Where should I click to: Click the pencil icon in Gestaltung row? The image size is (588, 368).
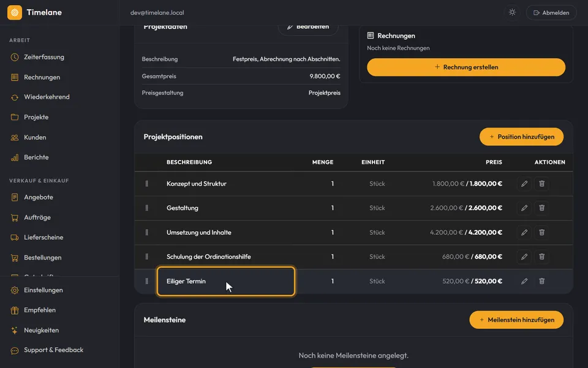pyautogui.click(x=524, y=208)
